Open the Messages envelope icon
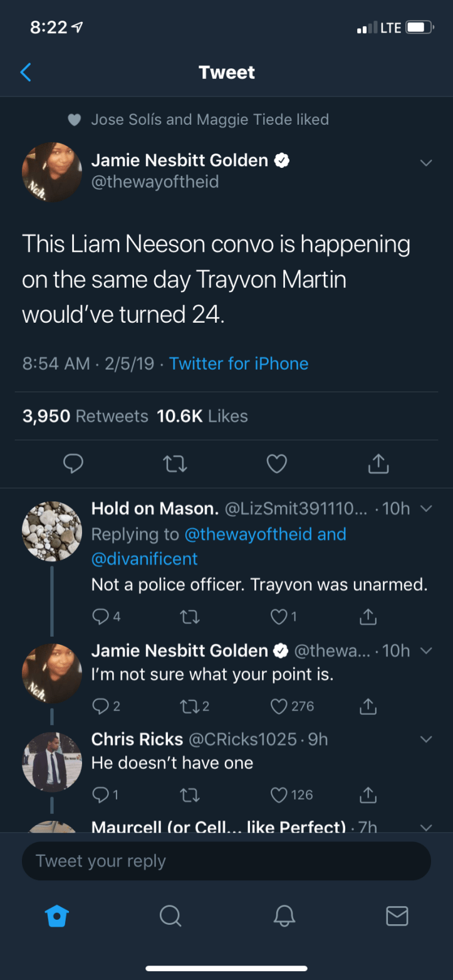 pyautogui.click(x=397, y=916)
